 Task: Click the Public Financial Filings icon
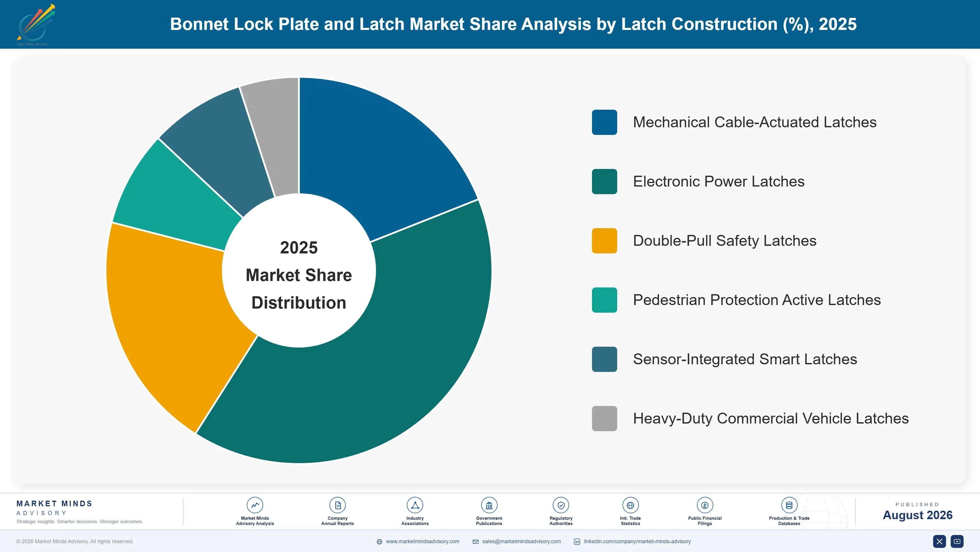[705, 505]
